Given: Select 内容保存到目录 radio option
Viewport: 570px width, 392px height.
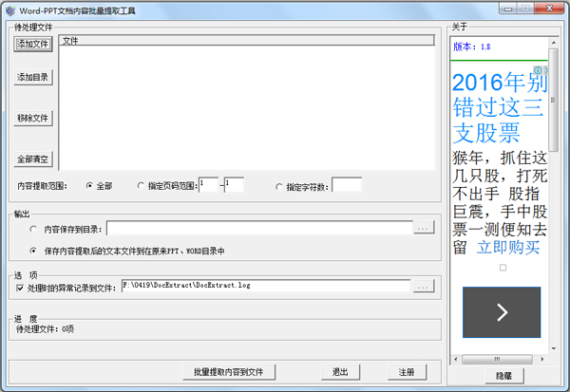Looking at the screenshot, I should click(33, 230).
